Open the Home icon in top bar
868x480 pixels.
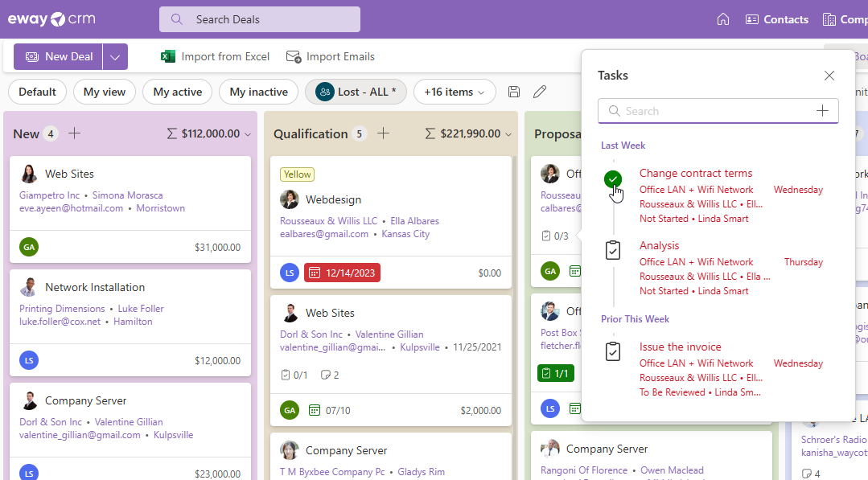pyautogui.click(x=723, y=19)
